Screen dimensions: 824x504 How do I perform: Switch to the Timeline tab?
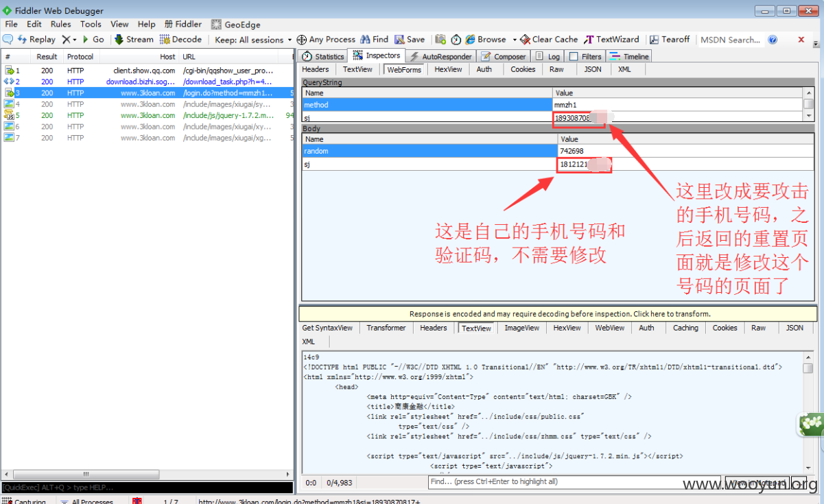(x=628, y=56)
